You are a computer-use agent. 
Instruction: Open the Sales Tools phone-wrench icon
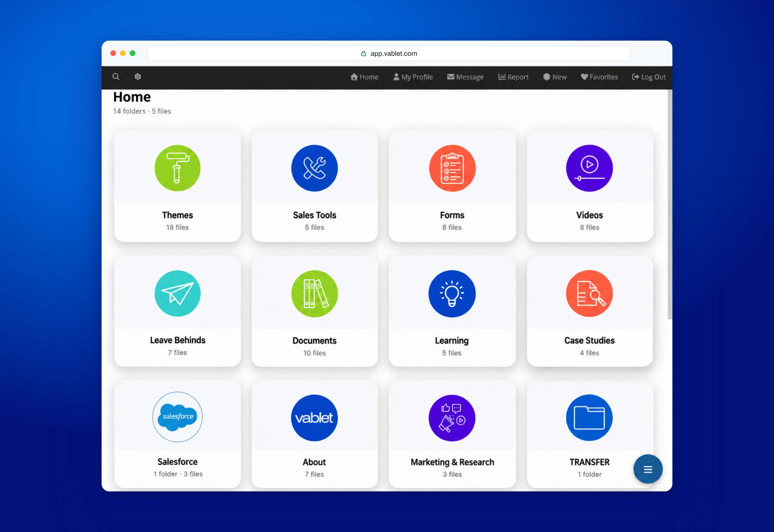(x=314, y=168)
